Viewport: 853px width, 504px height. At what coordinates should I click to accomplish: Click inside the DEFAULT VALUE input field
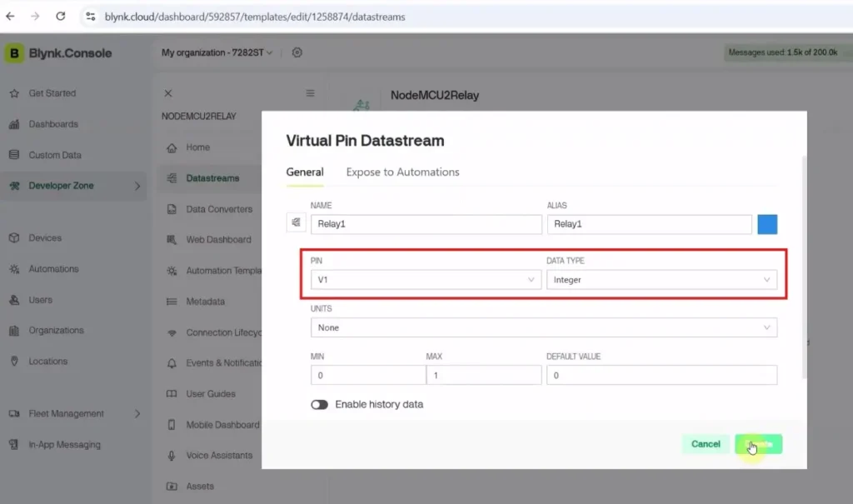(x=661, y=375)
